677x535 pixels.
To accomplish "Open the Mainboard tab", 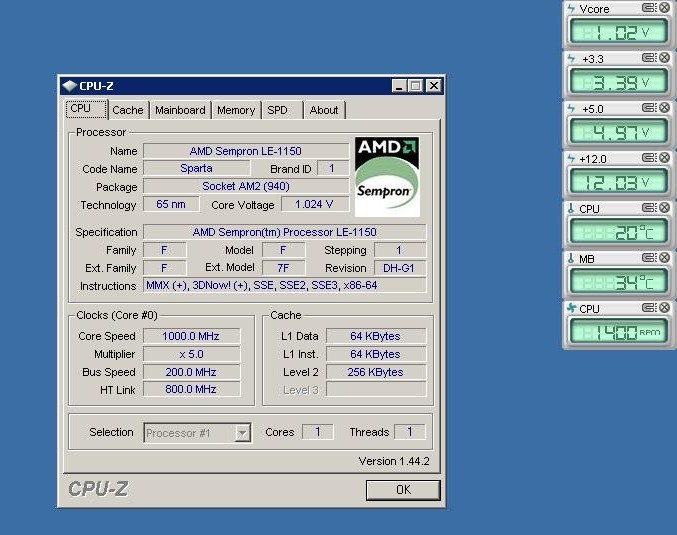I will pyautogui.click(x=180, y=111).
